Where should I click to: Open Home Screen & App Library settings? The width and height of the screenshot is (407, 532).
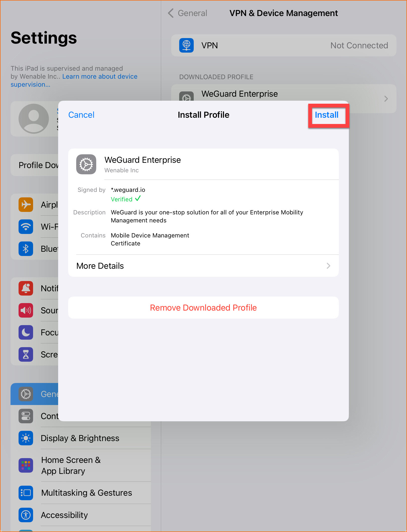pos(81,465)
